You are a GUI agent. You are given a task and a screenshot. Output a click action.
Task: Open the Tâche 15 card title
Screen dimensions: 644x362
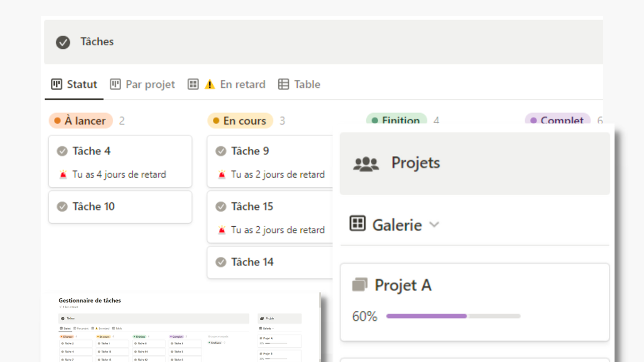click(x=252, y=206)
